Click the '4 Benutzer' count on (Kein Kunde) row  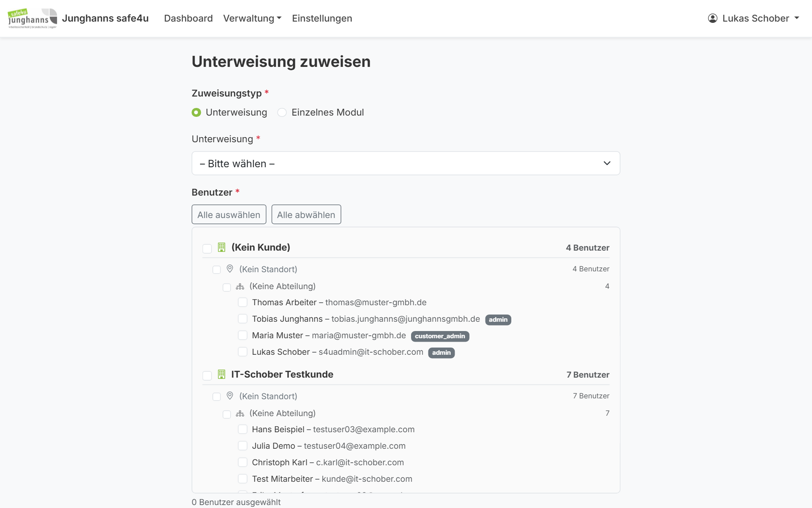[x=587, y=248]
